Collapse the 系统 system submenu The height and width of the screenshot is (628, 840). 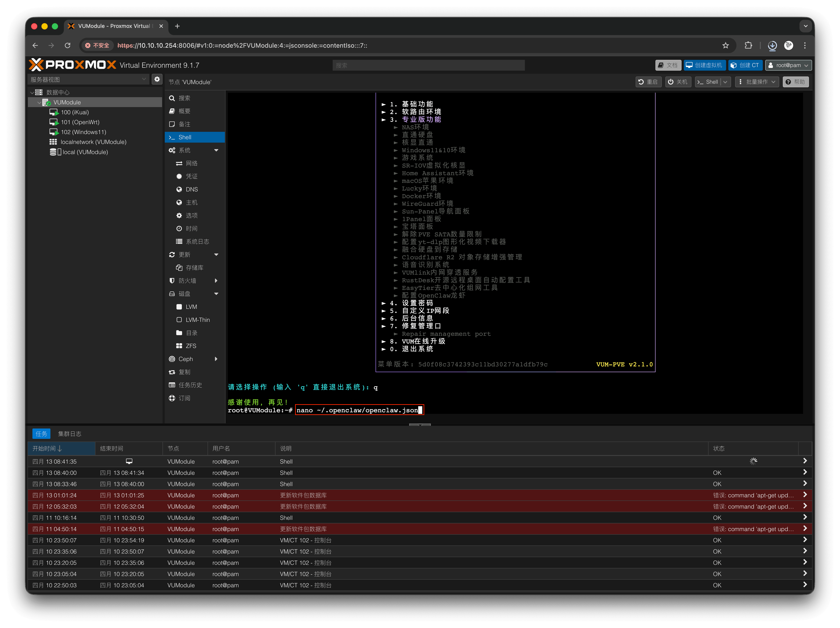coord(217,150)
